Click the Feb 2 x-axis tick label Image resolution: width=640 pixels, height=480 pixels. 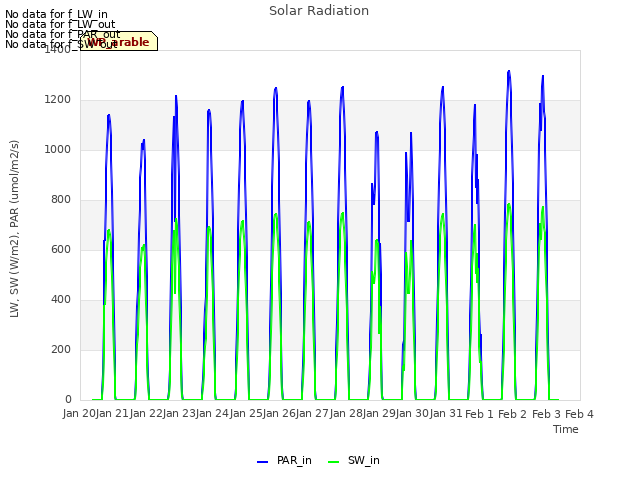[x=513, y=414]
